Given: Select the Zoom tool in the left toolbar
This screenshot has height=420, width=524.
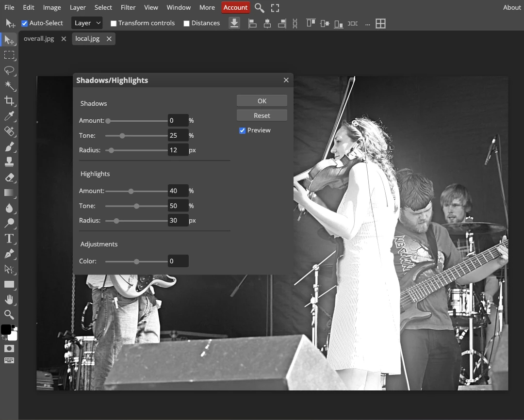Looking at the screenshot, I should pos(9,315).
